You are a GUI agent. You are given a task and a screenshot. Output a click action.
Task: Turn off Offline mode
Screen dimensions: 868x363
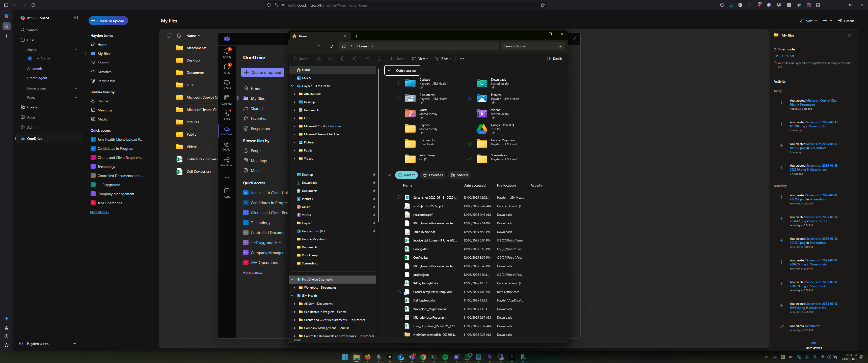pyautogui.click(x=788, y=56)
